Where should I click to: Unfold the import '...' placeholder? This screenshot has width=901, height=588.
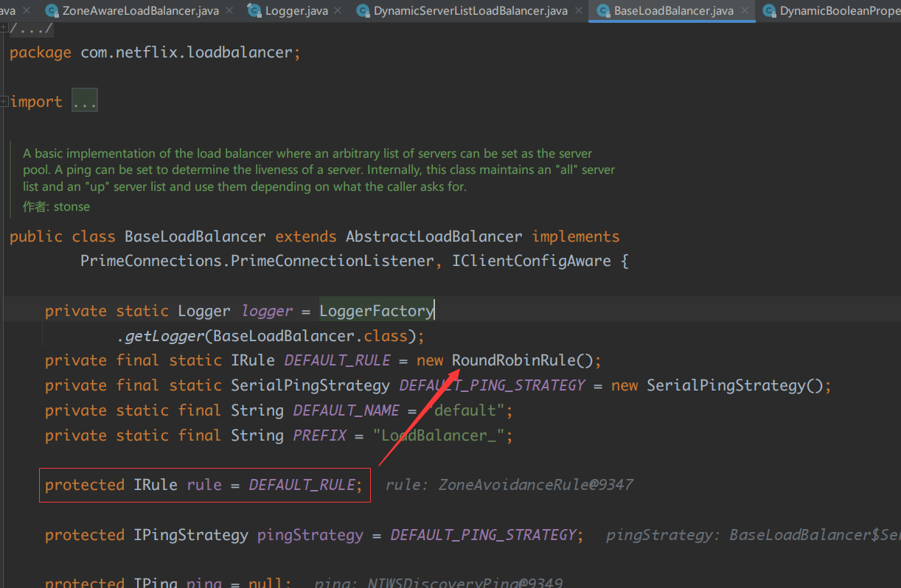85,102
